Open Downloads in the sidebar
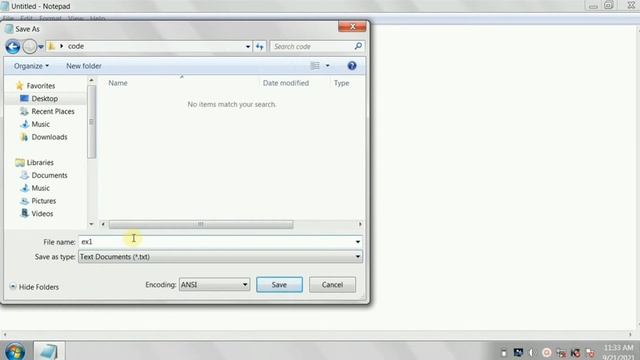 tap(49, 137)
